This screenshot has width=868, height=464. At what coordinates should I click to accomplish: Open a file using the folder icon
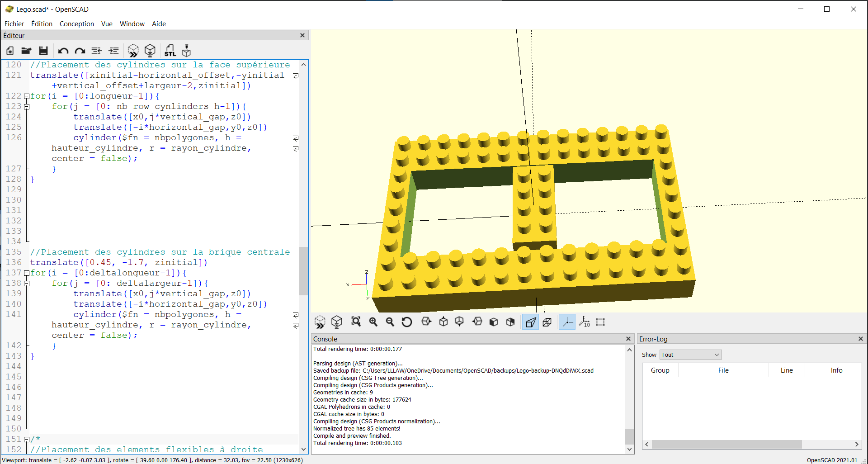26,51
